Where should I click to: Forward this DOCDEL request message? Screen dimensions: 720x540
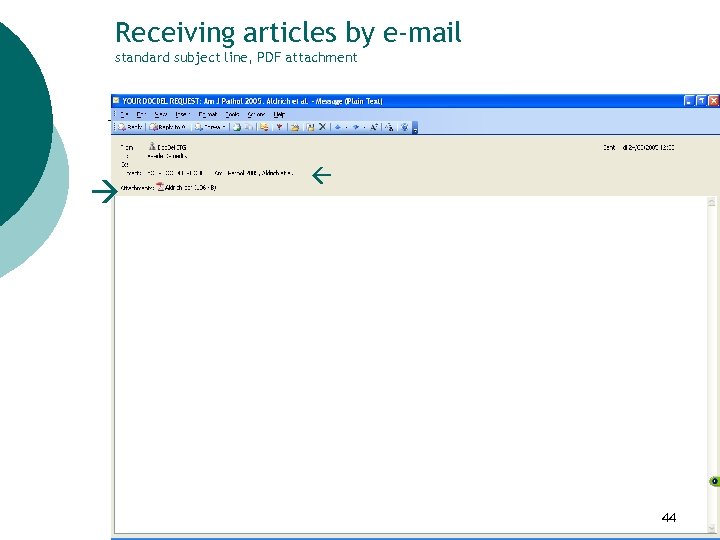210,127
